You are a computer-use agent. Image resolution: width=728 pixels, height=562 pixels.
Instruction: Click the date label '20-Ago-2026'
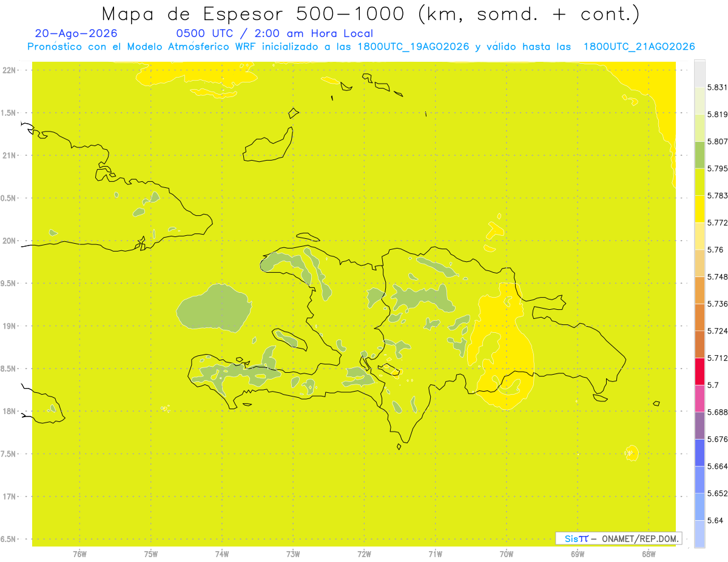[76, 33]
